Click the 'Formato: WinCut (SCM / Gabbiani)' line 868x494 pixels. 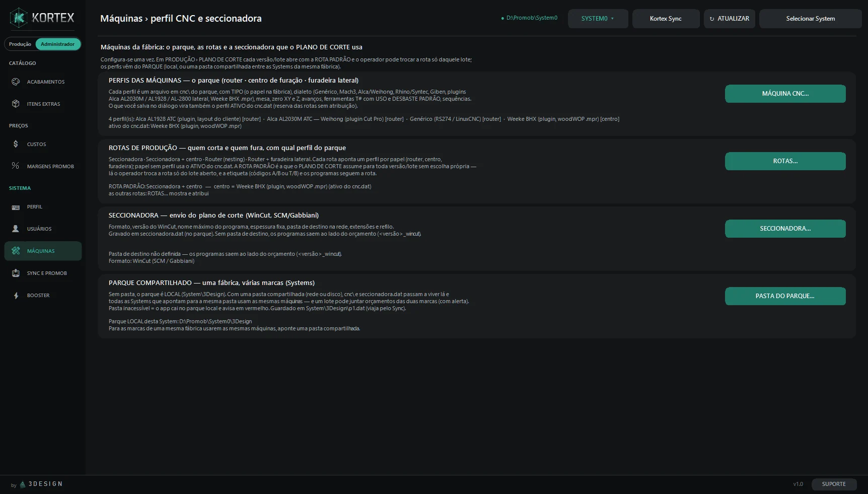click(152, 261)
